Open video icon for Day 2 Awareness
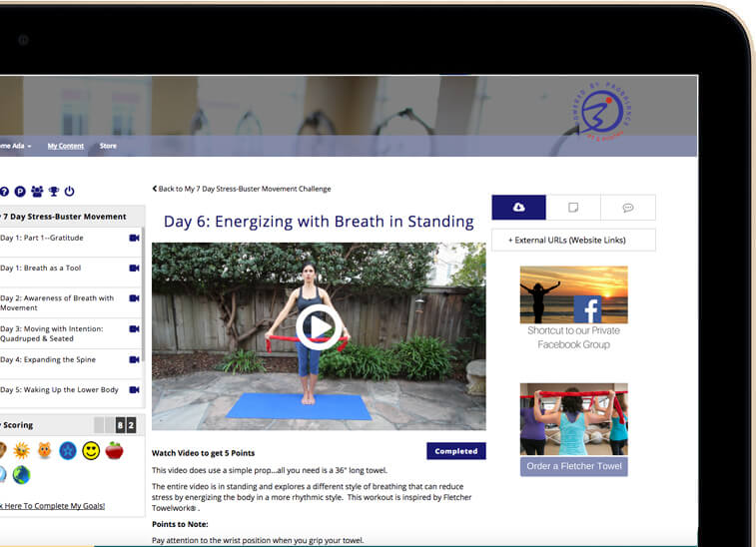The height and width of the screenshot is (547, 756). tap(134, 298)
